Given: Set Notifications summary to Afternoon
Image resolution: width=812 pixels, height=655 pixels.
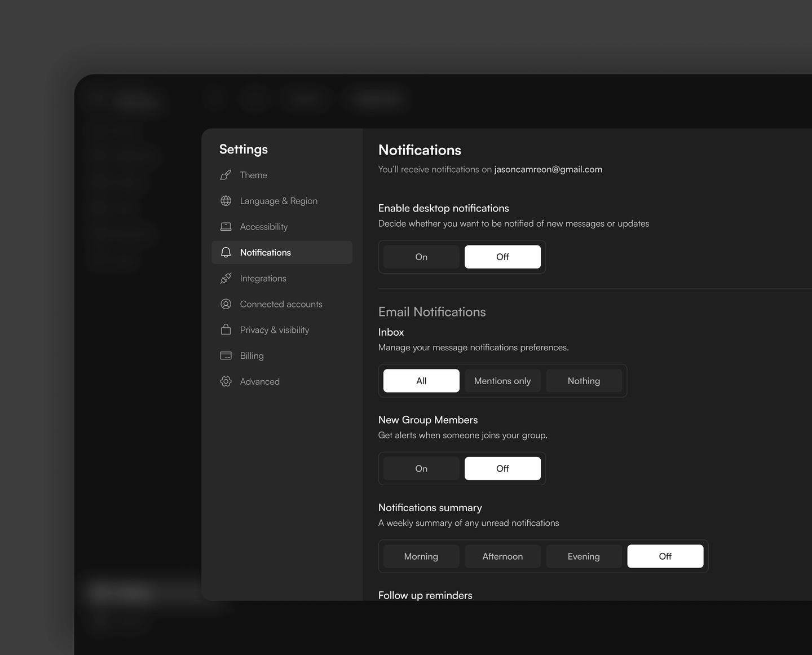Looking at the screenshot, I should click(502, 556).
